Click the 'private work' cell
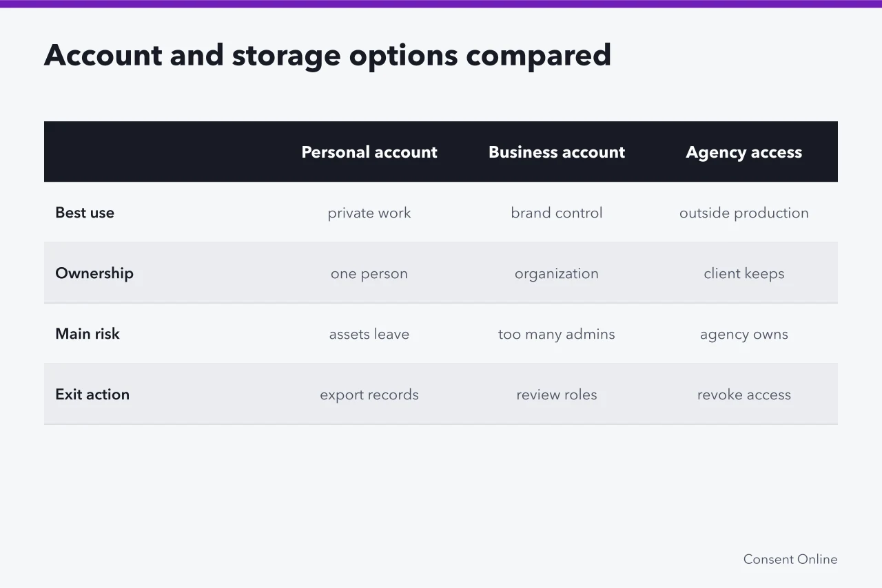The image size is (882, 588). 369,213
